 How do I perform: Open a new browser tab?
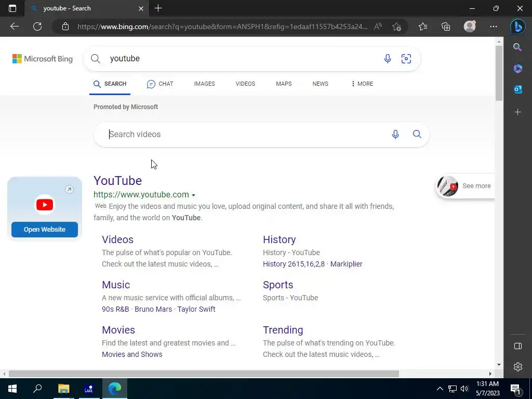tap(158, 8)
